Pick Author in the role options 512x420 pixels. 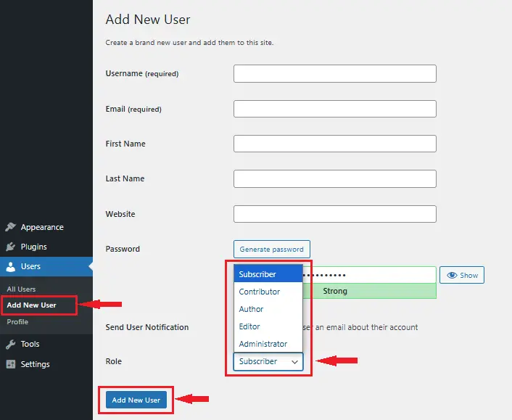click(x=267, y=309)
